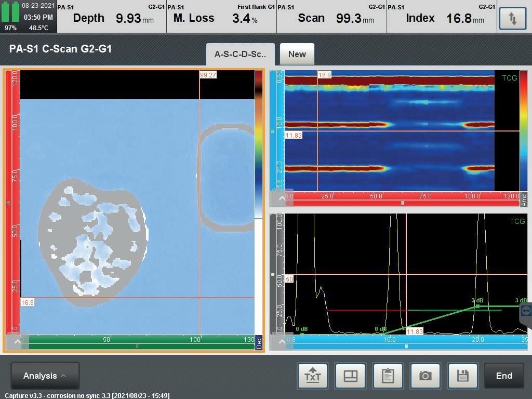Image resolution: width=532 pixels, height=399 pixels.
Task: Click the blue vertical ruler handle of B-scan
Action: click(273, 131)
